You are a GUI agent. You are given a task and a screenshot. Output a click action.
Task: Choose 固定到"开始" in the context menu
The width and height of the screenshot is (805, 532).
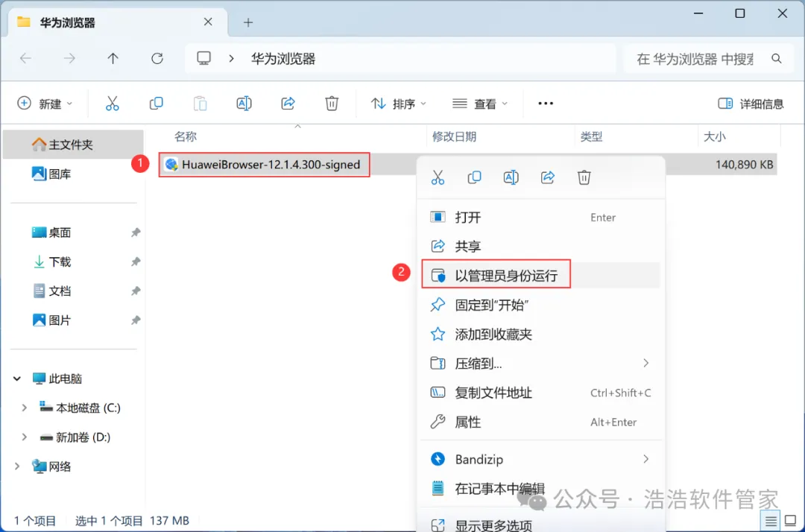coord(540,305)
